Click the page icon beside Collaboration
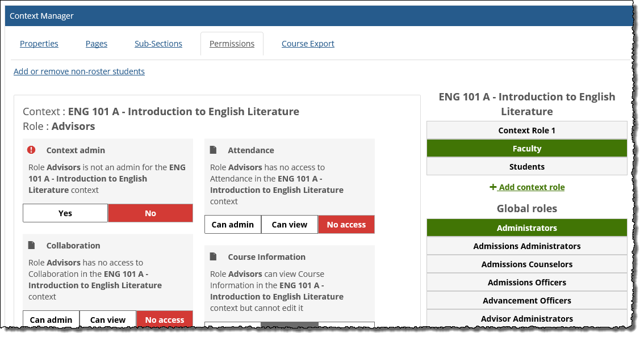644x337 pixels. tap(32, 245)
